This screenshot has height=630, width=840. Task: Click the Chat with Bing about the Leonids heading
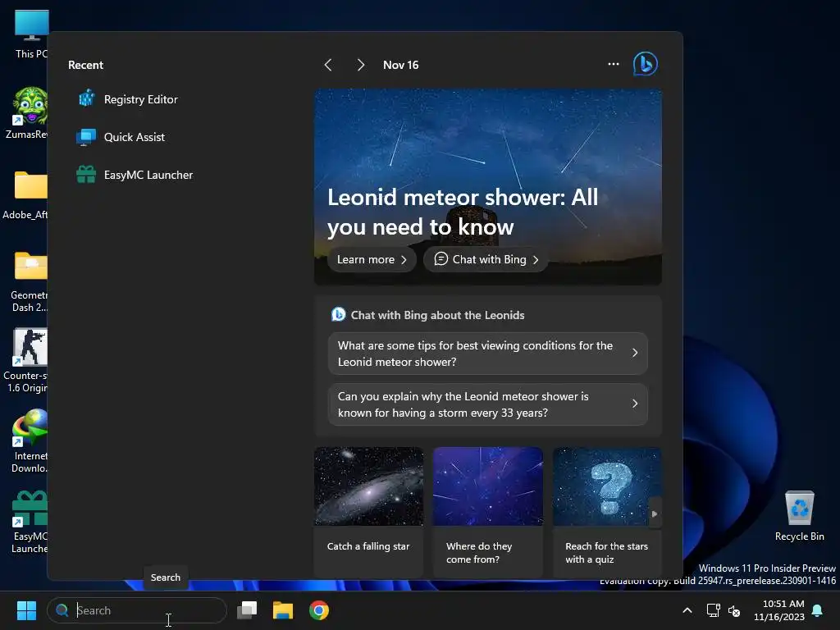pyautogui.click(x=437, y=315)
